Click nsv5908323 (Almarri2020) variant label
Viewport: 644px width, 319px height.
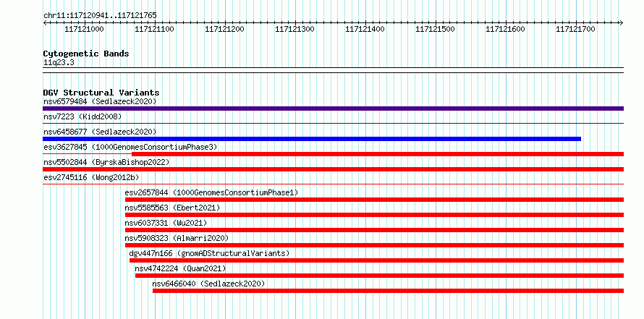tap(177, 238)
